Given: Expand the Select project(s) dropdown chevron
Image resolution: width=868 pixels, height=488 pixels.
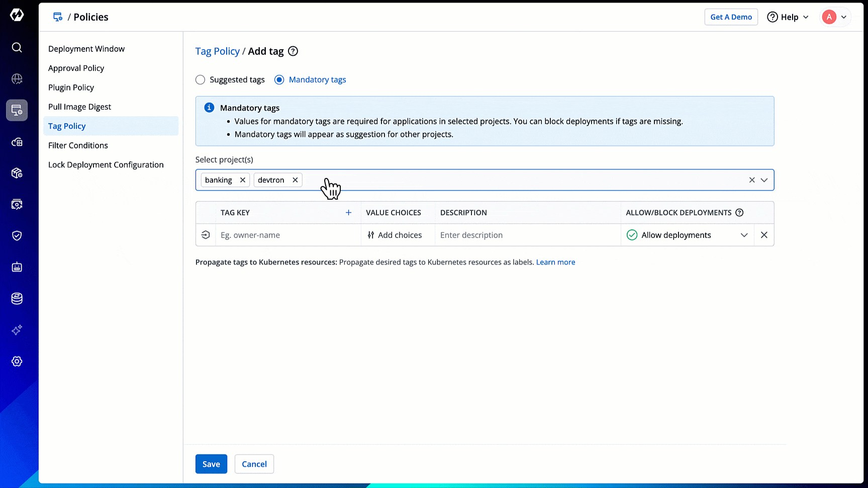Looking at the screenshot, I should click(764, 180).
